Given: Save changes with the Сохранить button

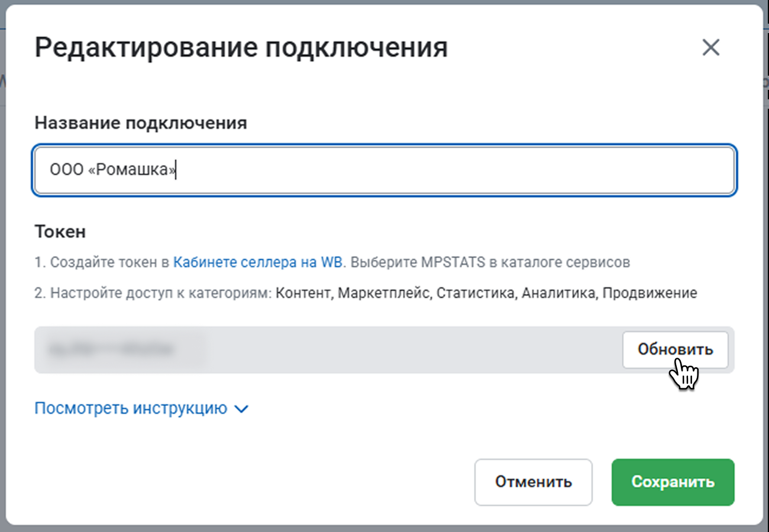Looking at the screenshot, I should [673, 482].
